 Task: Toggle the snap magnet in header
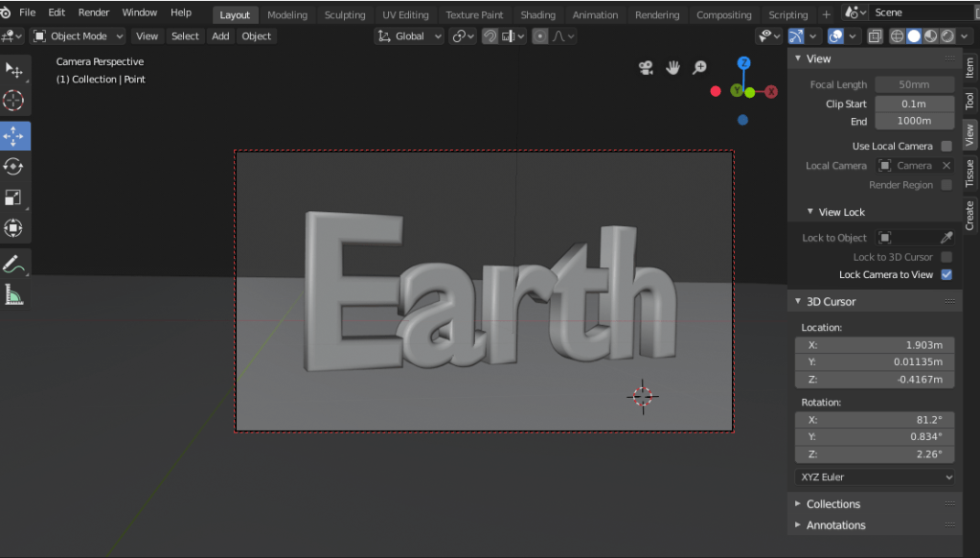(490, 36)
